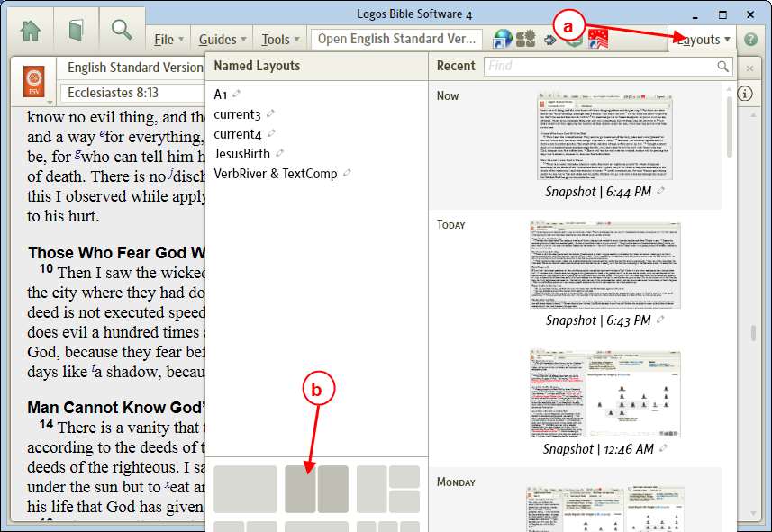
Task: Click the grid-and-gear shortcut icon
Action: tap(525, 39)
